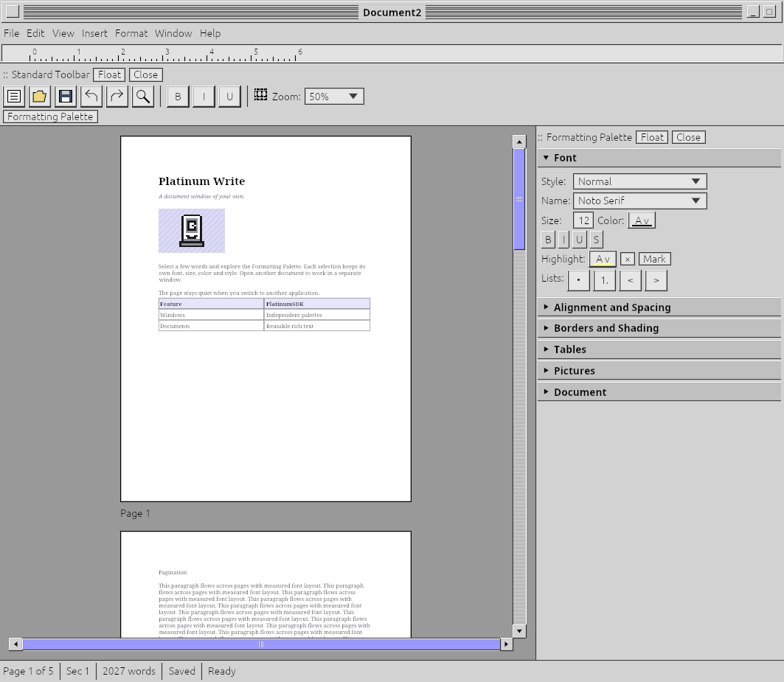Open the View menu
The height and width of the screenshot is (682, 784).
63,33
